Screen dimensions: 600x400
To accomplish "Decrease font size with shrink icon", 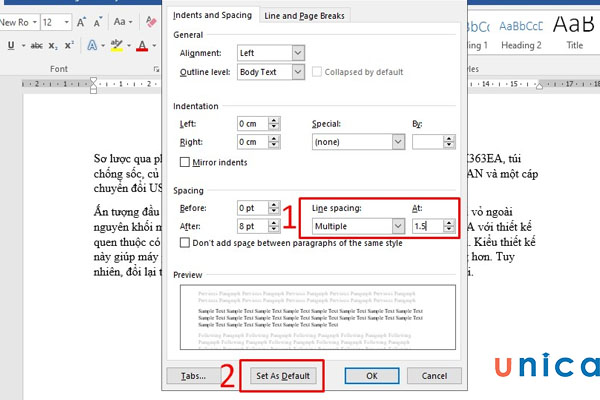I will tap(98, 22).
